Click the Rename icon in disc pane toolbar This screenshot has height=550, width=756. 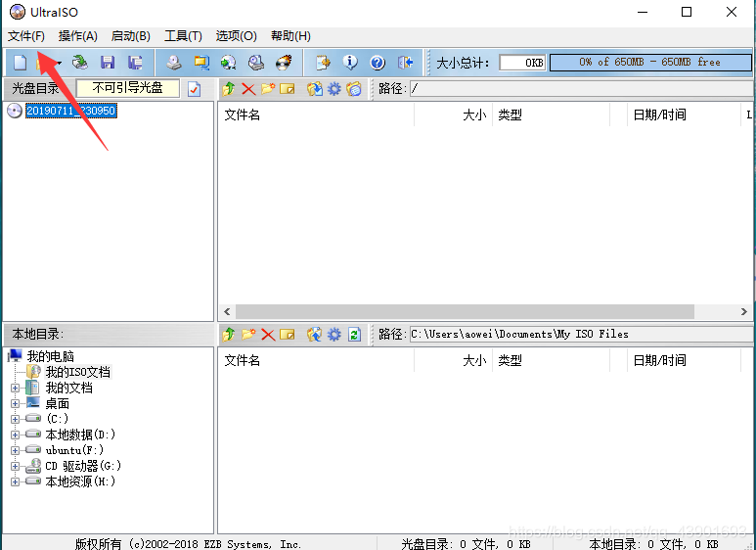click(288, 89)
